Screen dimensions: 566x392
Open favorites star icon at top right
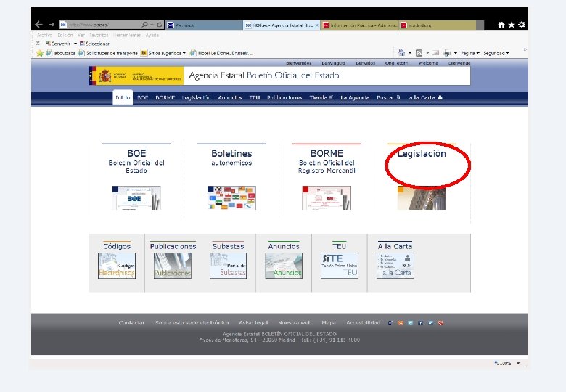pyautogui.click(x=512, y=25)
